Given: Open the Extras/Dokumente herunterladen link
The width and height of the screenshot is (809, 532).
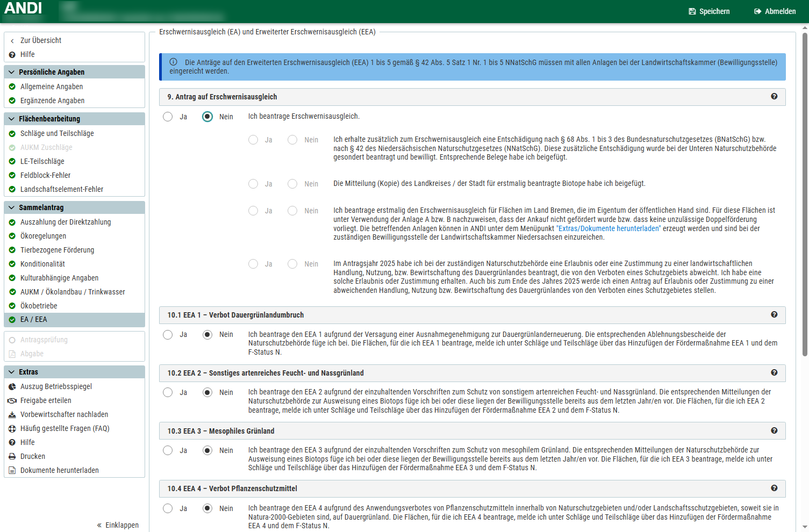Looking at the screenshot, I should click(x=608, y=228).
